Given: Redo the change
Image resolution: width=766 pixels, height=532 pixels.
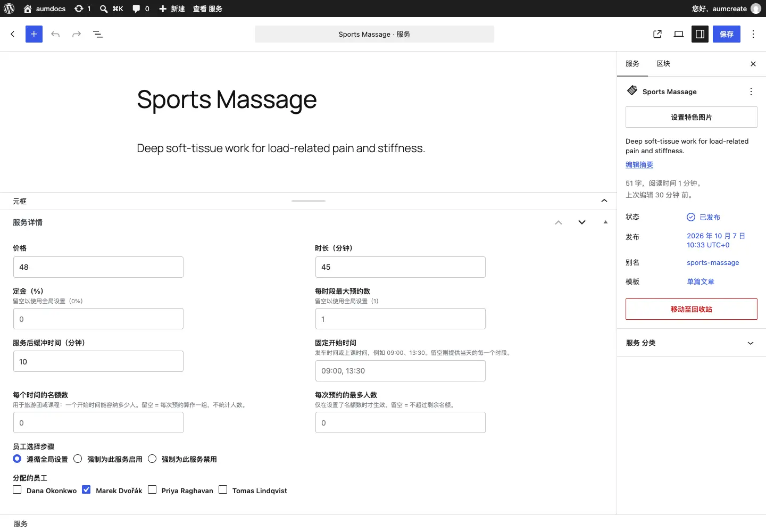Looking at the screenshot, I should point(77,34).
